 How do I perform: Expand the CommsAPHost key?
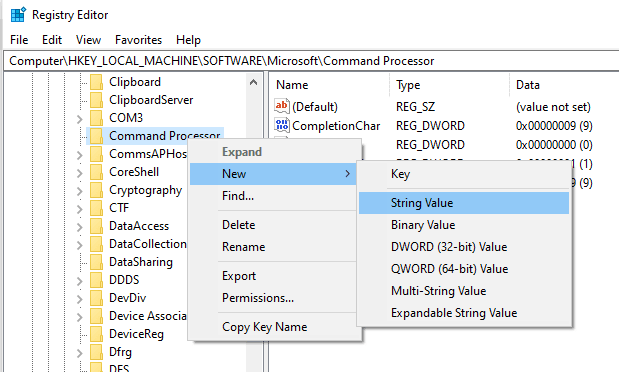[x=80, y=155]
